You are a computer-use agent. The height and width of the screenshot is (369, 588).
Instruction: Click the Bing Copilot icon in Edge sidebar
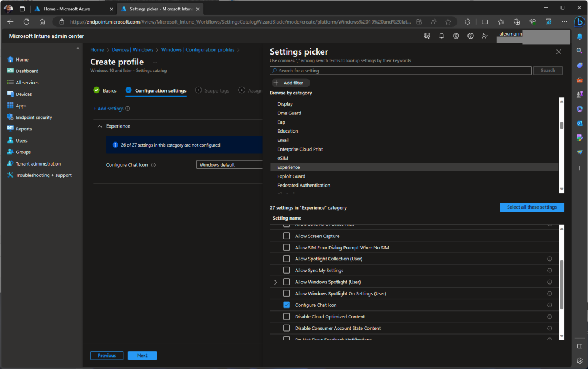tap(579, 22)
